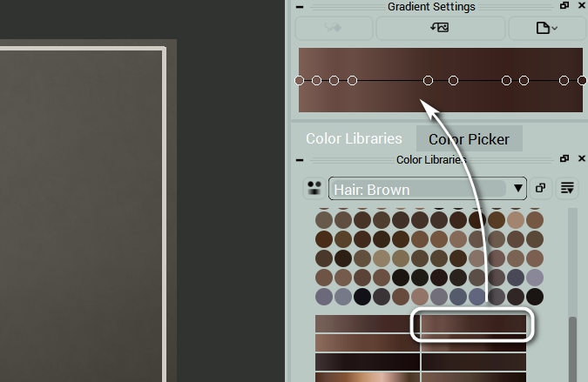Image resolution: width=588 pixels, height=382 pixels.
Task: Click the float library icon right of dropdown
Action: tap(541, 188)
